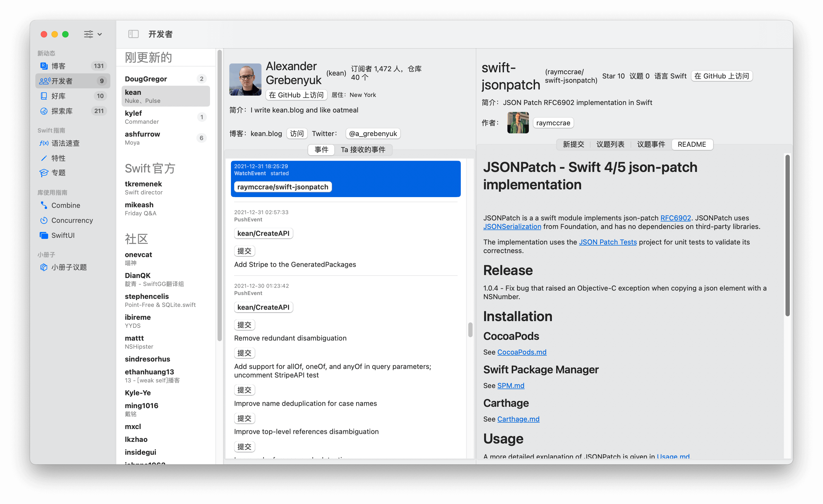Click 提交 above Add support for allOf
This screenshot has height=504, width=823.
[x=244, y=353]
